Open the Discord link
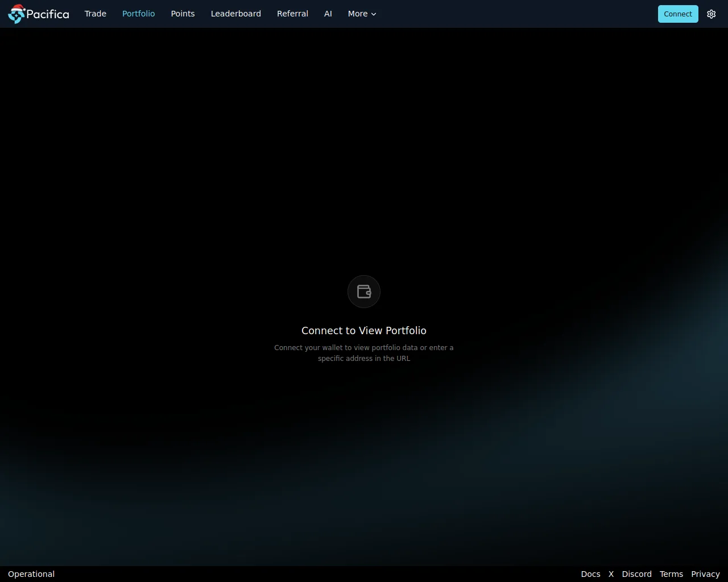Screen dimensions: 728x582 point(637,574)
